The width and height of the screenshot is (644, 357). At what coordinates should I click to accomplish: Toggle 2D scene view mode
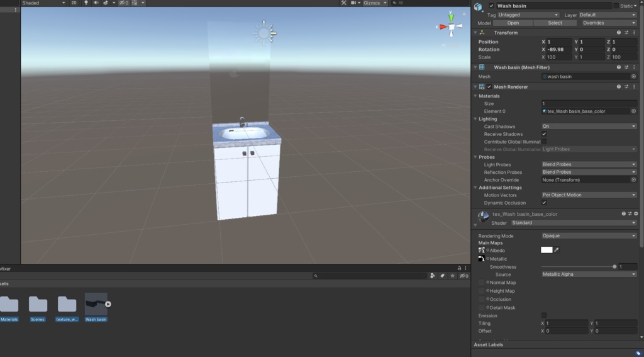point(74,3)
